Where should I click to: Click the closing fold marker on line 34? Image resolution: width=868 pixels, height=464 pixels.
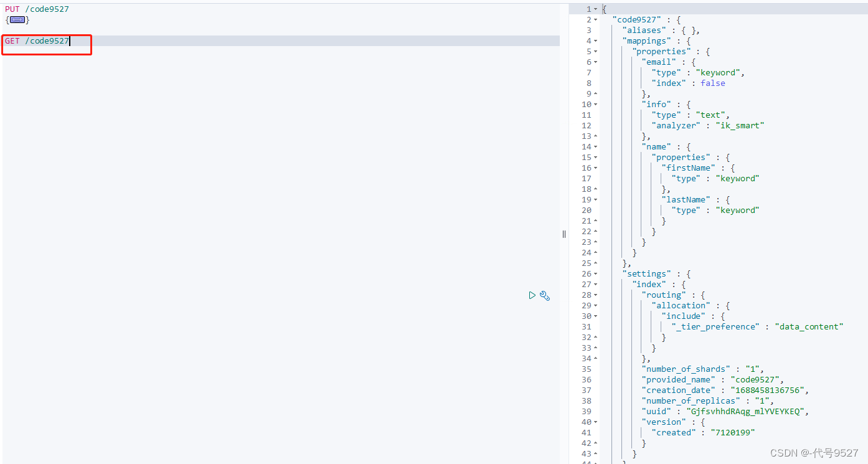(596, 358)
